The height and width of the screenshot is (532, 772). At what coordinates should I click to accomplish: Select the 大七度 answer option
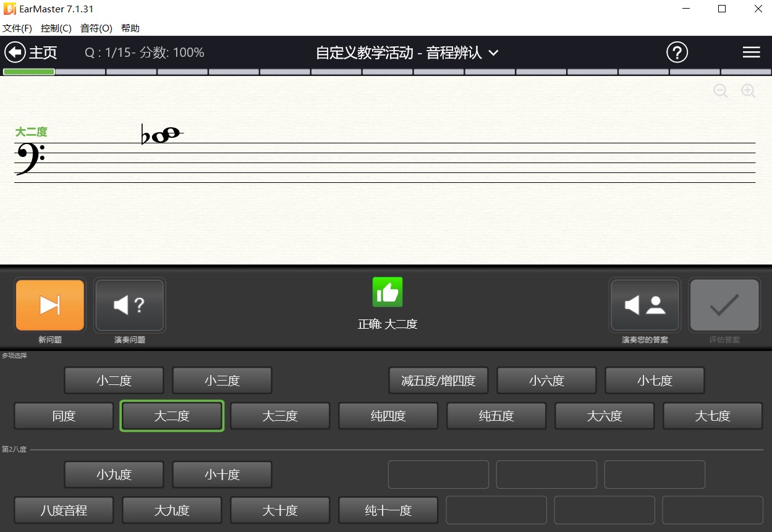[712, 416]
